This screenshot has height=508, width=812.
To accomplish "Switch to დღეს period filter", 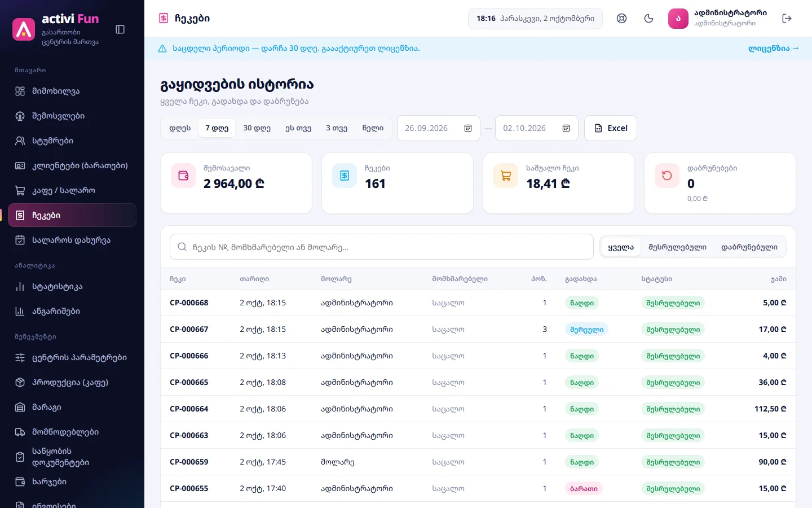I will coord(180,128).
